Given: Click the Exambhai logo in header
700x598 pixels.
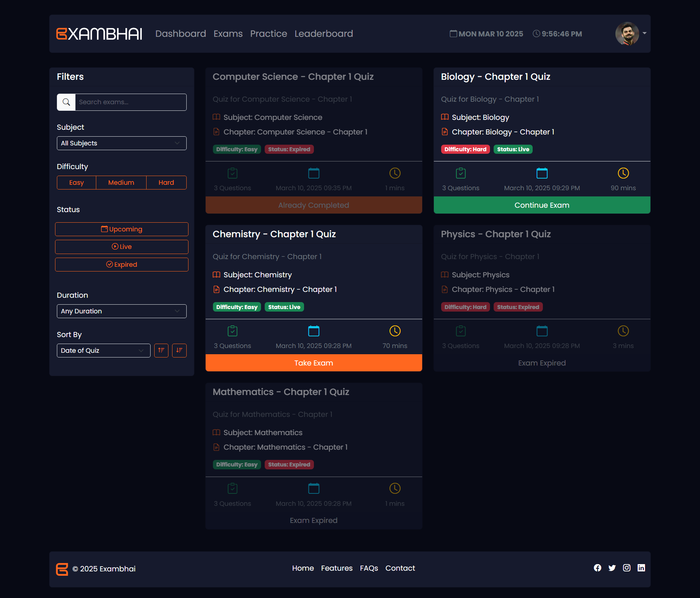Looking at the screenshot, I should point(99,34).
